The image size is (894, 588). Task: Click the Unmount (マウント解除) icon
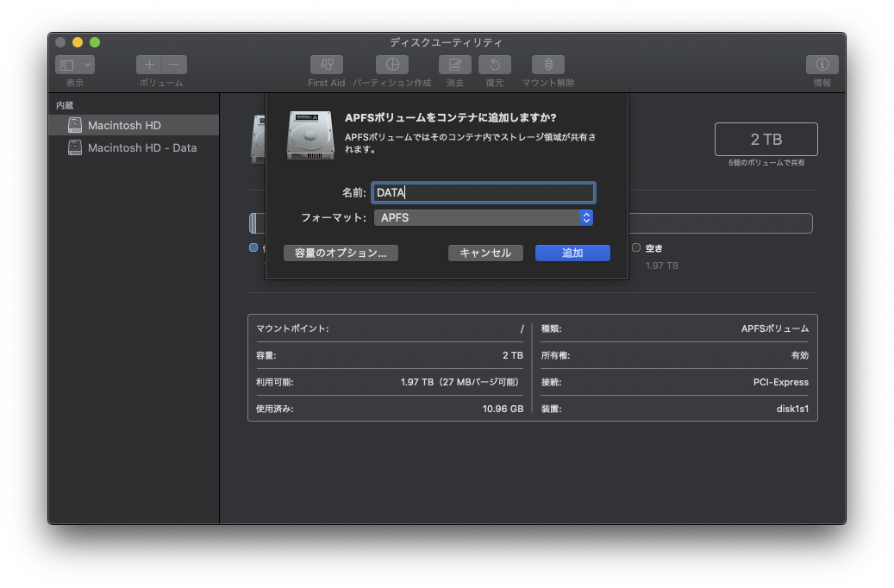coord(548,65)
